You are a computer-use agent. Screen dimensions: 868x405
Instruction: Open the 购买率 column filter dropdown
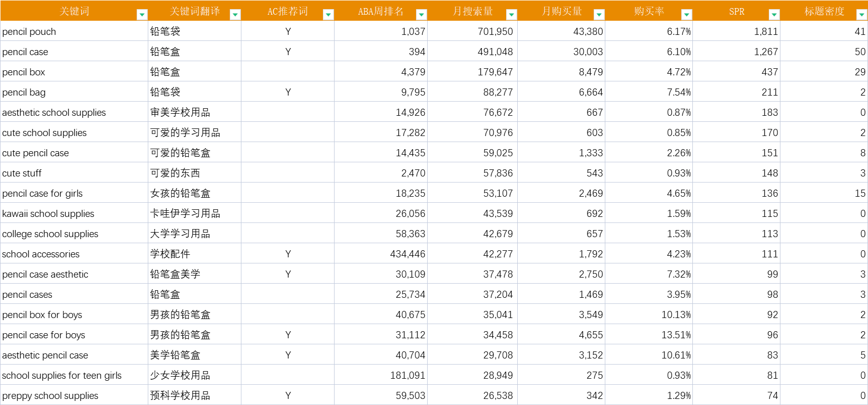(686, 15)
